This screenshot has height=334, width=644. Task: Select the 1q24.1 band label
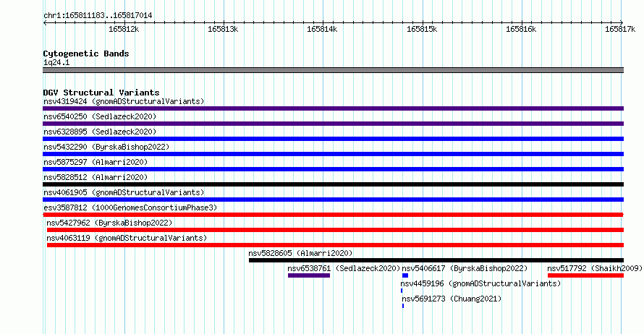(x=56, y=62)
